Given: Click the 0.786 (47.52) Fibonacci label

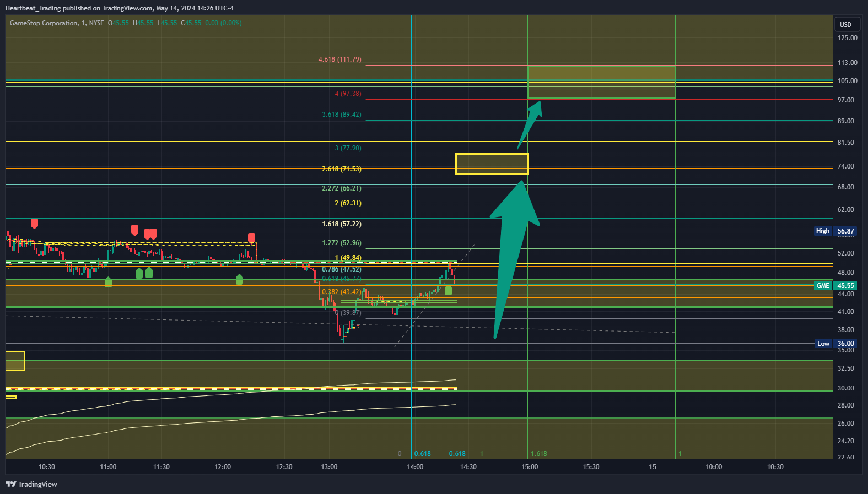Looking at the screenshot, I should (x=342, y=269).
